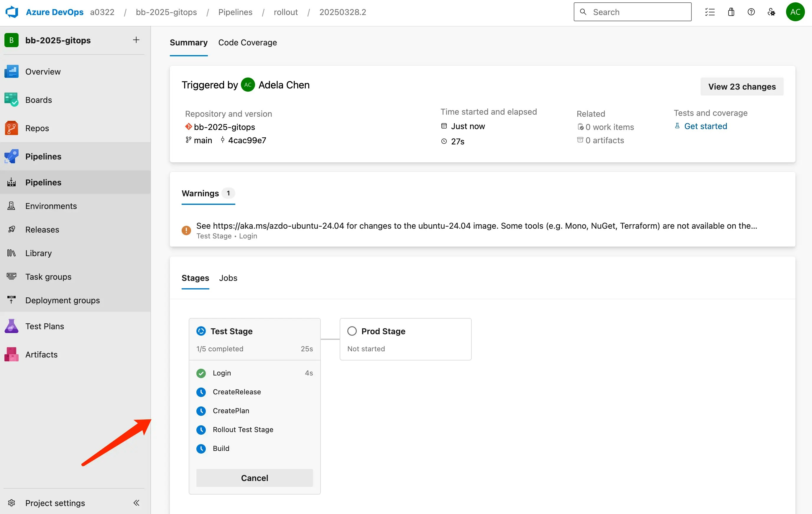Open the Boards section in the sidebar
This screenshot has height=514, width=812.
(x=38, y=99)
